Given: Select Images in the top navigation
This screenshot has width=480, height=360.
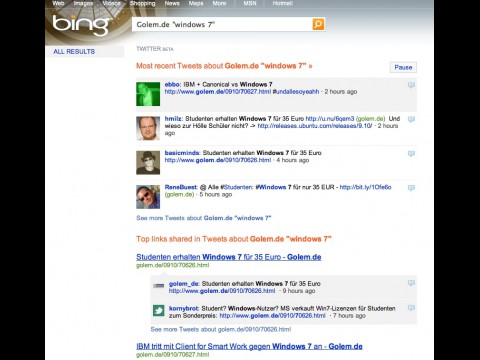Looking at the screenshot, I should (83, 3).
